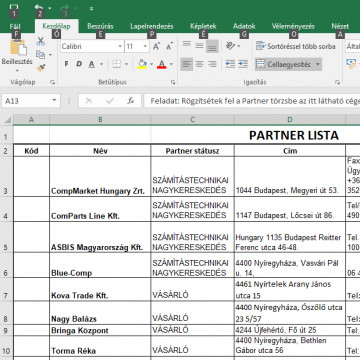Toggle underline A formatting

pos(92,64)
